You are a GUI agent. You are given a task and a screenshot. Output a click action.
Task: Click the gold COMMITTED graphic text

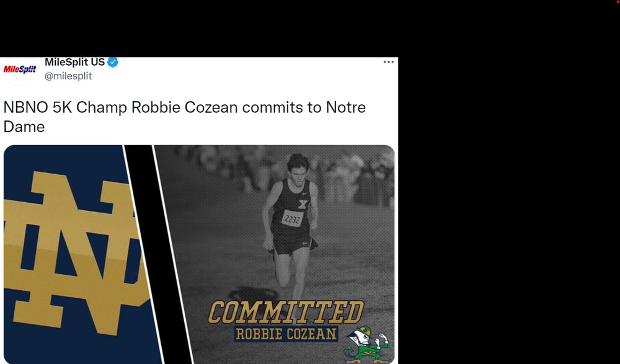pyautogui.click(x=285, y=313)
